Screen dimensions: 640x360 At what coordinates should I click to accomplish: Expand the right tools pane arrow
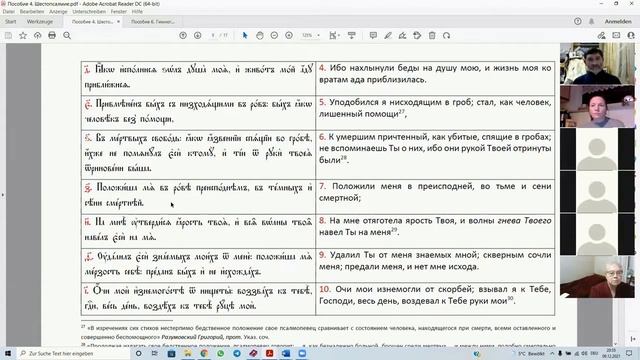tap(633, 339)
